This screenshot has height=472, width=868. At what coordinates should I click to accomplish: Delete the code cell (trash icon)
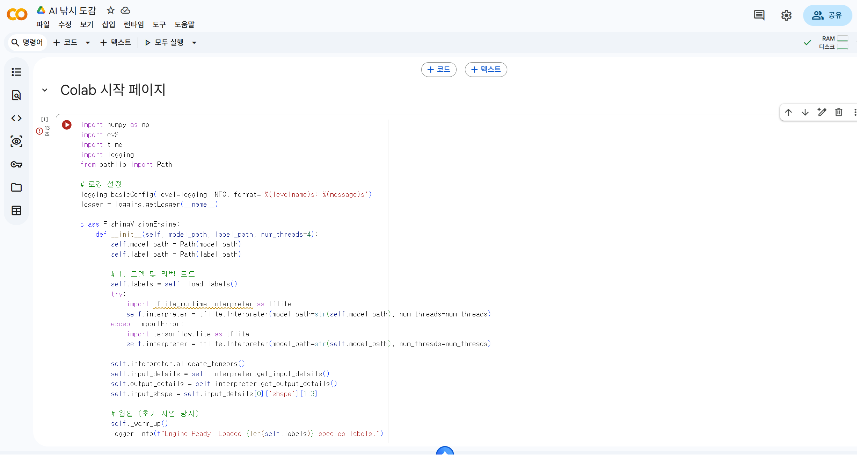[839, 112]
